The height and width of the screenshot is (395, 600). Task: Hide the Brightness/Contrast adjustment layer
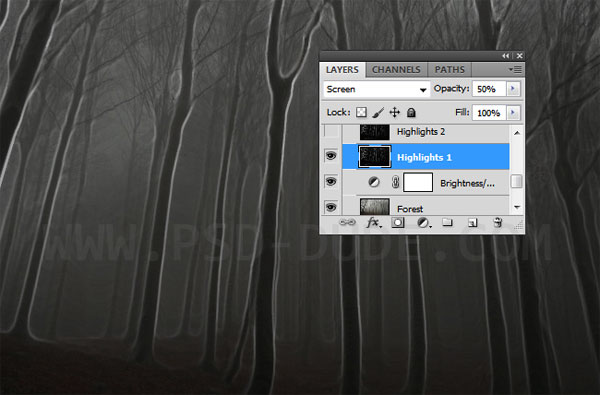click(331, 181)
